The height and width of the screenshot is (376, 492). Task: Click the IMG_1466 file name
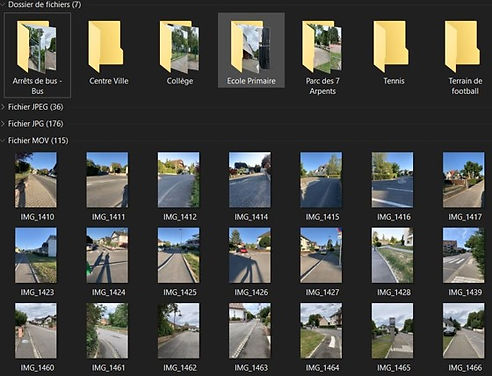point(465,368)
